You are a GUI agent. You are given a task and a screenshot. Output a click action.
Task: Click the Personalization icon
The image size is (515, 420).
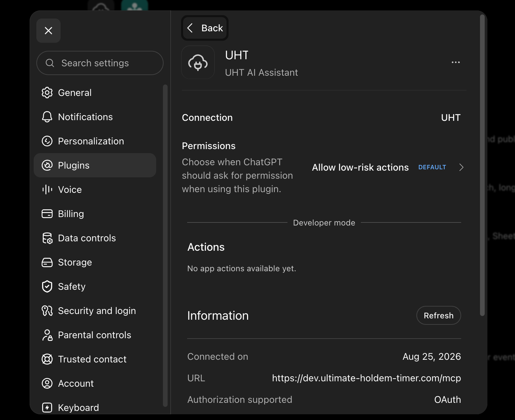47,141
